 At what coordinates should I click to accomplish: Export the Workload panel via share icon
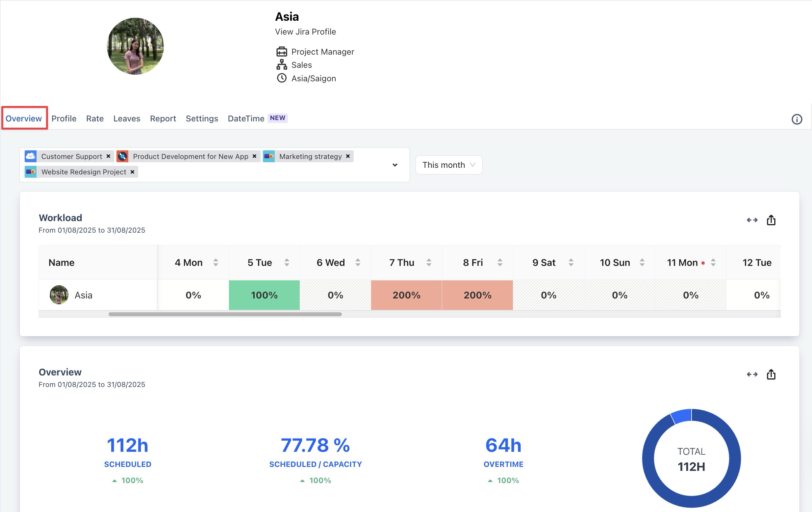771,220
